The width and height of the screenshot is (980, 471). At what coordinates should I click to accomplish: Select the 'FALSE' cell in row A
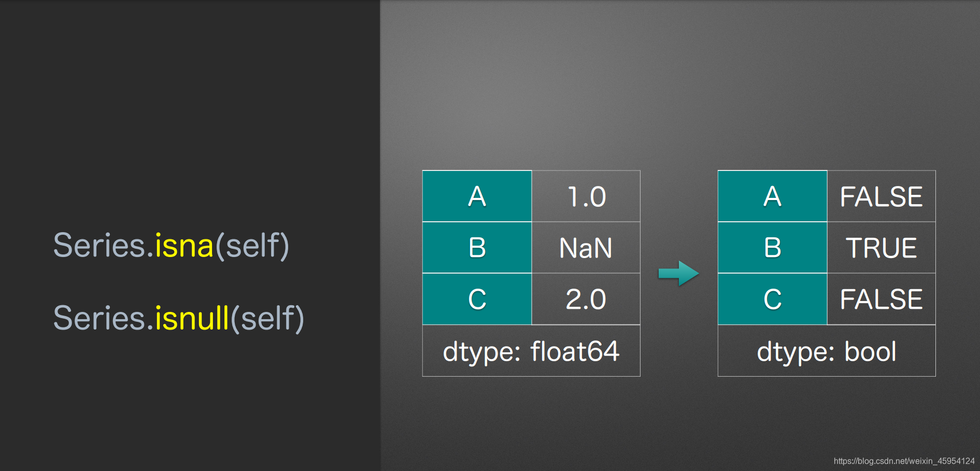click(882, 196)
